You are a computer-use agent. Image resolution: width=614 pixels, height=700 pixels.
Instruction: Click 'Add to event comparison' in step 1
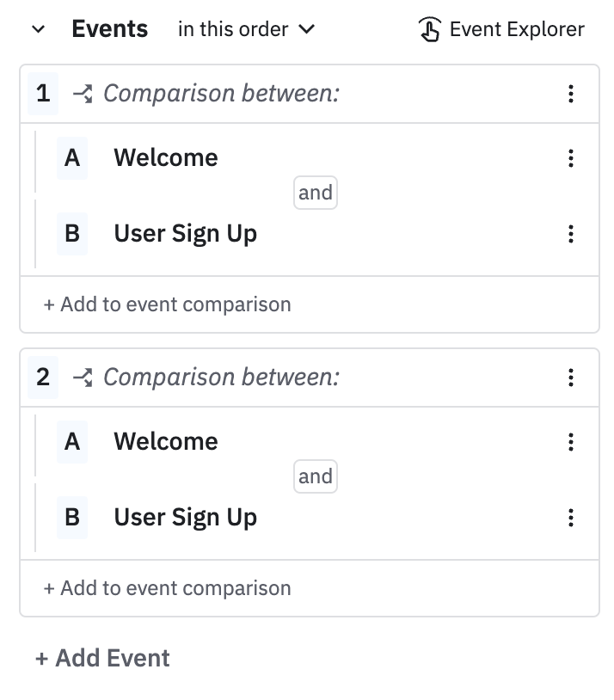click(x=168, y=304)
